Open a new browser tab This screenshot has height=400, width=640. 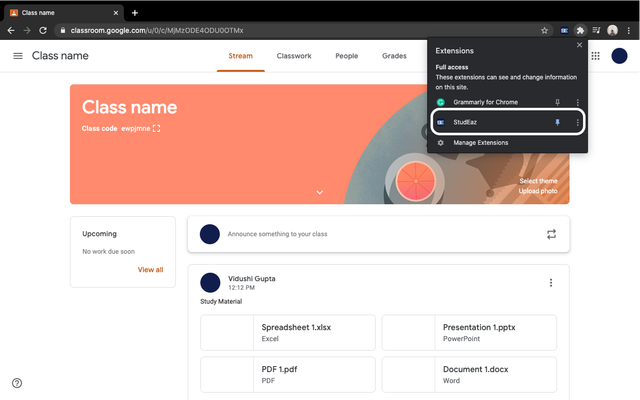[135, 13]
